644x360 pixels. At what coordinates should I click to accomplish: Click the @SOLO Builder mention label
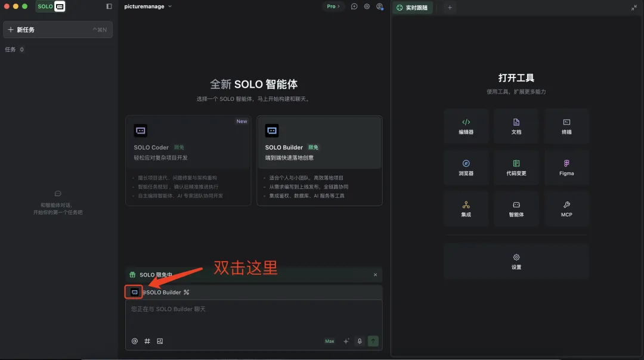click(x=162, y=292)
